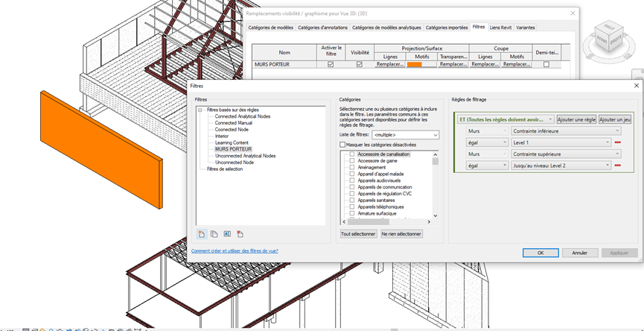Open the 'Liens Revit' tab
Image resolution: width=644 pixels, height=331 pixels.
tap(500, 28)
